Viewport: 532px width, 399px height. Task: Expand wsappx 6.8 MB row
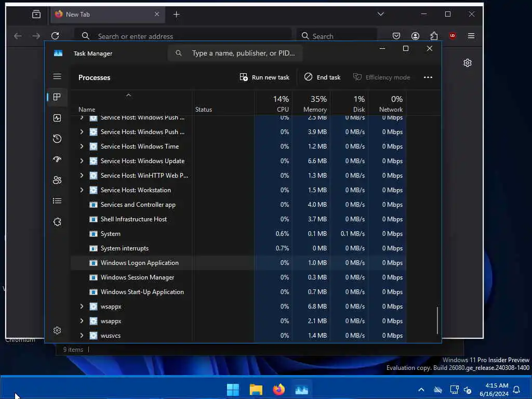pyautogui.click(x=82, y=307)
